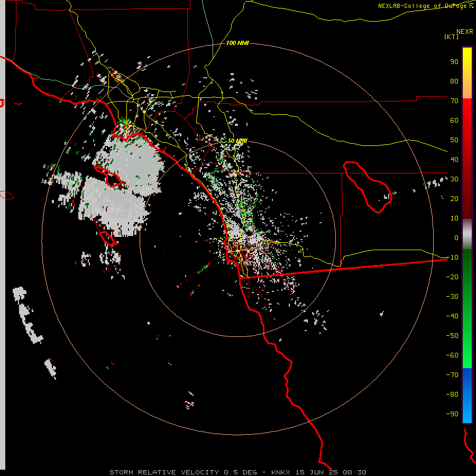Click the NEXR label above the color scale

point(465,32)
